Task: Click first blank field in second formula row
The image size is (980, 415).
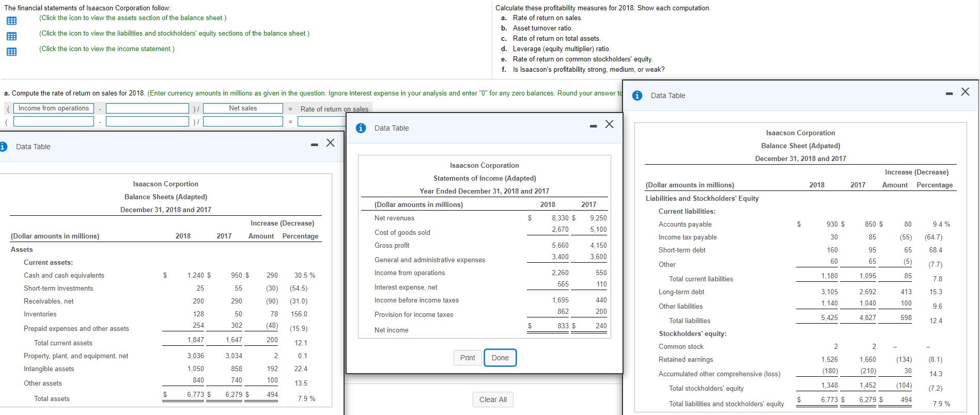Action: click(54, 121)
